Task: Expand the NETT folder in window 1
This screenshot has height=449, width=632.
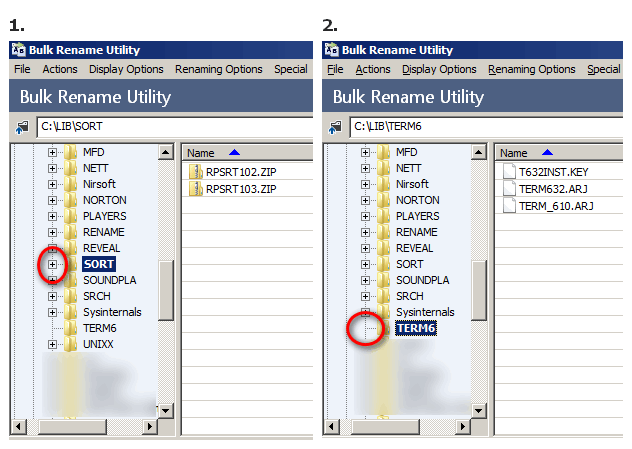Action: pos(52,168)
